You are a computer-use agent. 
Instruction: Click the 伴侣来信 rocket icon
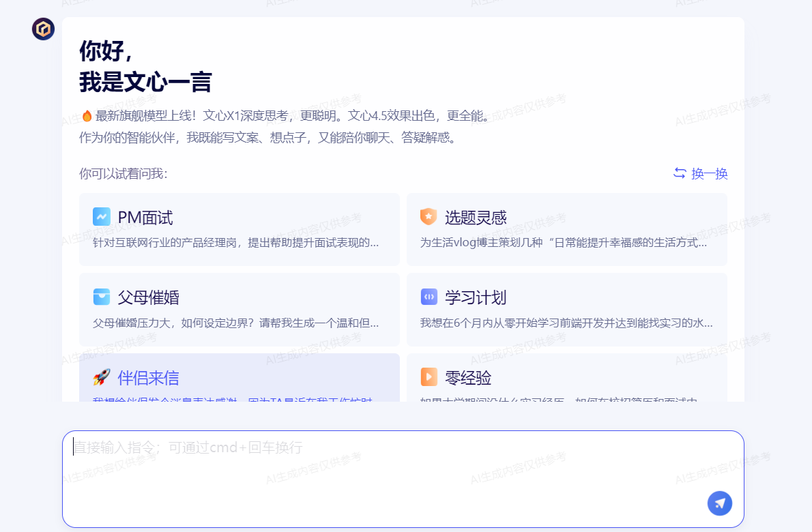click(x=102, y=376)
